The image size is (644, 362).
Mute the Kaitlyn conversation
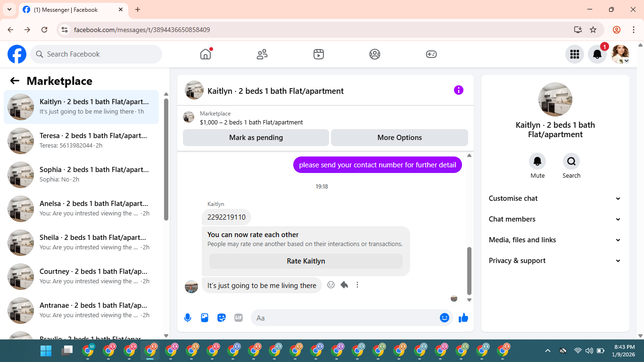(x=537, y=162)
